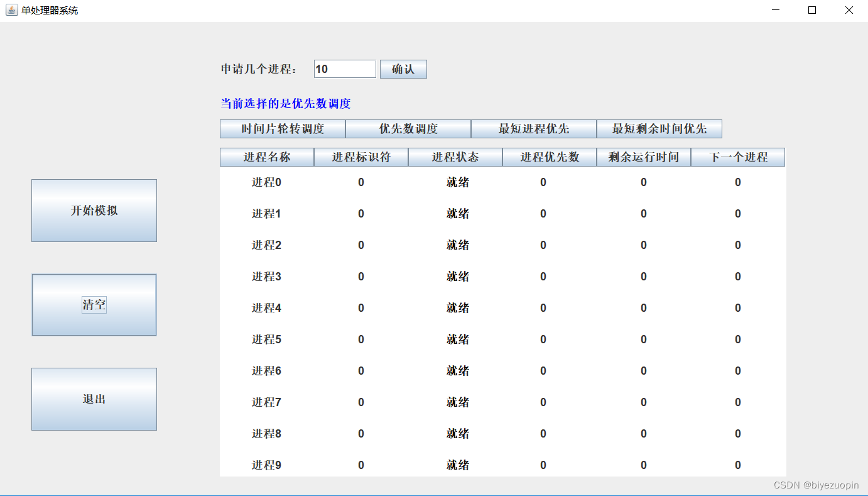Screen dimensions: 868x496
Task: Click the 单处理器系统 window title
Action: (x=50, y=11)
